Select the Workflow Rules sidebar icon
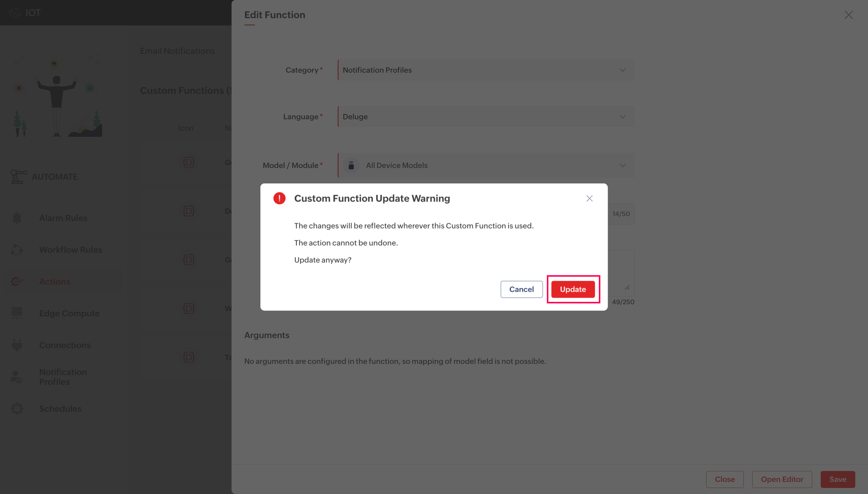This screenshot has height=494, width=868. tap(17, 250)
